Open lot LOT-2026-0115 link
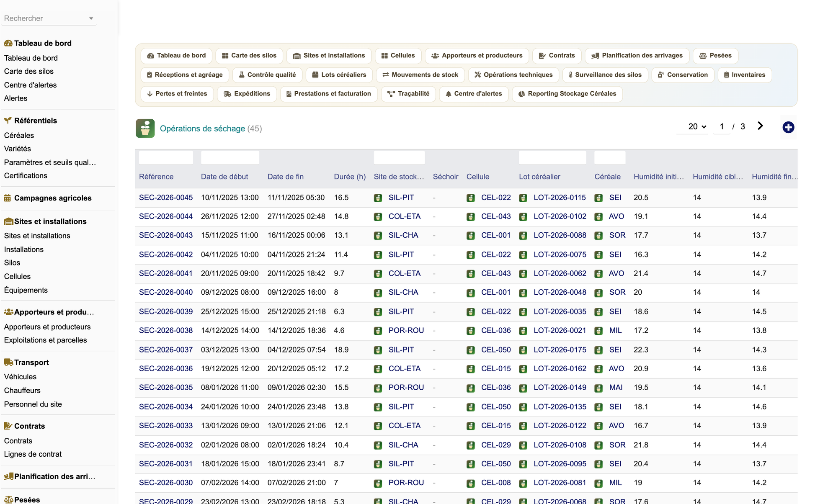This screenshot has height=504, width=815. click(560, 198)
